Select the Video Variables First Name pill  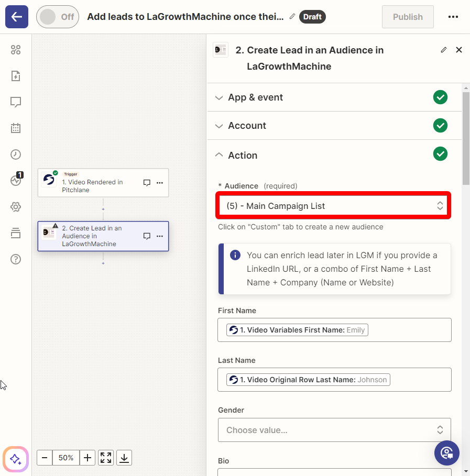coord(297,330)
